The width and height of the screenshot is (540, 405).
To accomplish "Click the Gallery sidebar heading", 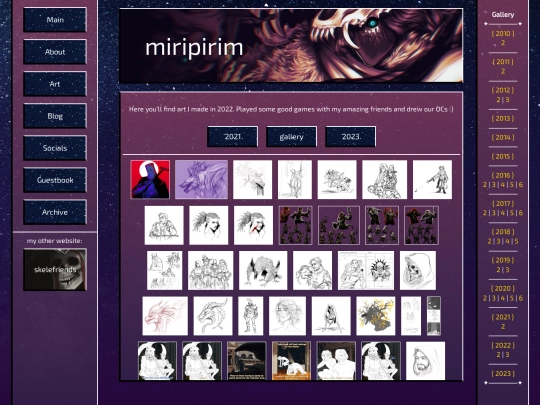I will 503,14.
